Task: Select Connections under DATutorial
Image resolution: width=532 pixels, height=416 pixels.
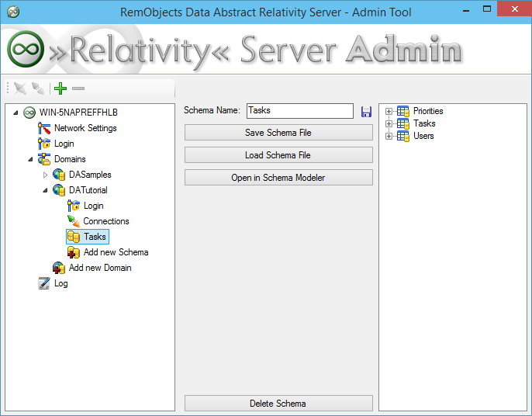Action: pyautogui.click(x=106, y=221)
